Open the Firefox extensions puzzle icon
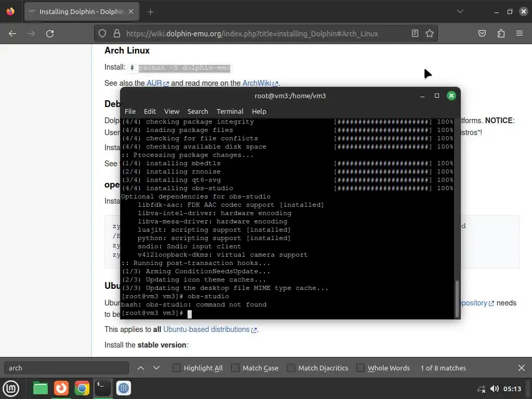This screenshot has width=532, height=399. pyautogui.click(x=501, y=33)
